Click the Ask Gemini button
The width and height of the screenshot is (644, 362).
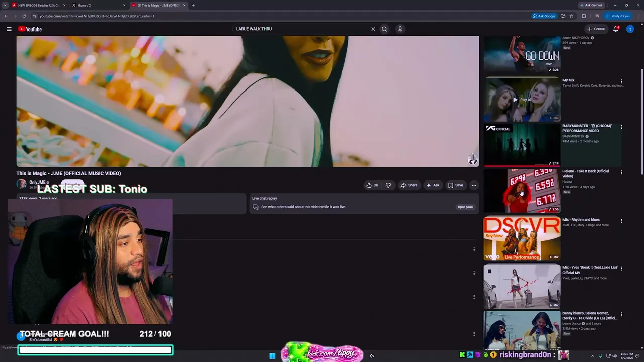(x=591, y=5)
